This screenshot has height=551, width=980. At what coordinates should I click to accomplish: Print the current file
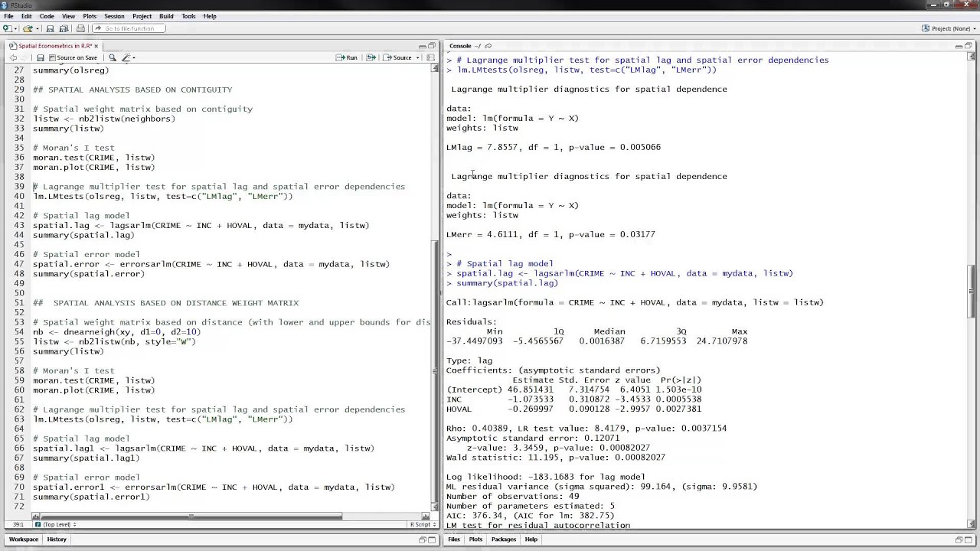80,28
